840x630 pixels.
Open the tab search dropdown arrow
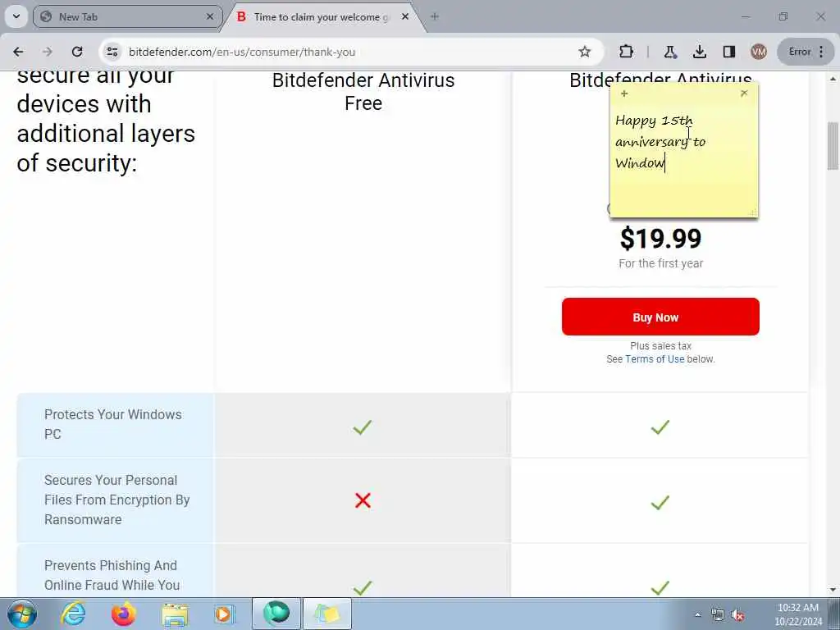tap(16, 16)
